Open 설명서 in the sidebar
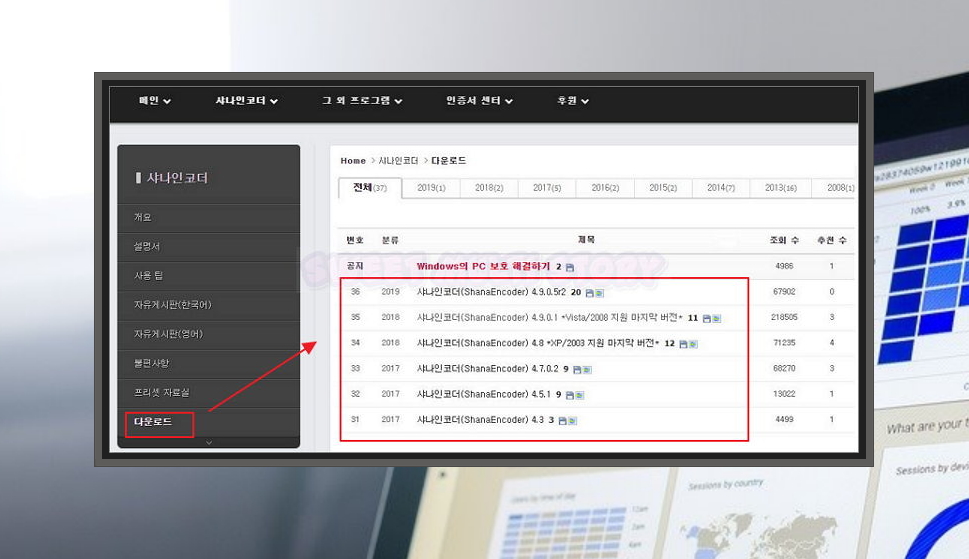969x559 pixels. [209, 246]
